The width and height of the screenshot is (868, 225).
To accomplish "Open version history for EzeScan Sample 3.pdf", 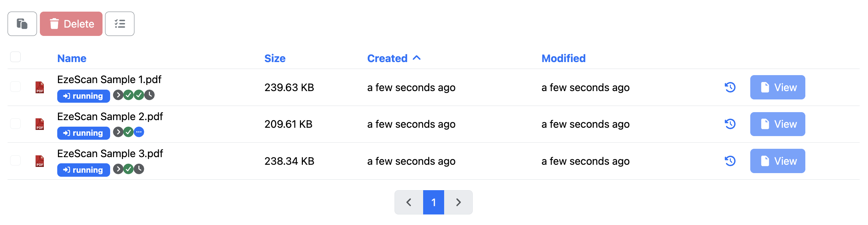I will [730, 161].
